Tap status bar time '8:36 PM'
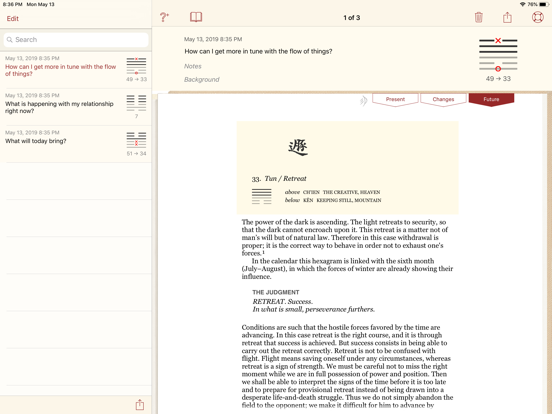Screen dimensions: 552x414 point(12,5)
